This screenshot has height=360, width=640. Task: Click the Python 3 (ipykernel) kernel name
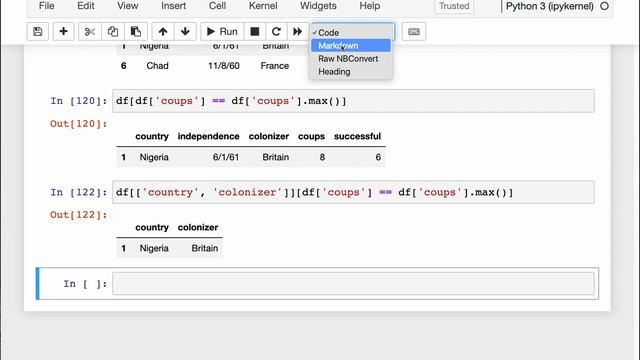[549, 6]
